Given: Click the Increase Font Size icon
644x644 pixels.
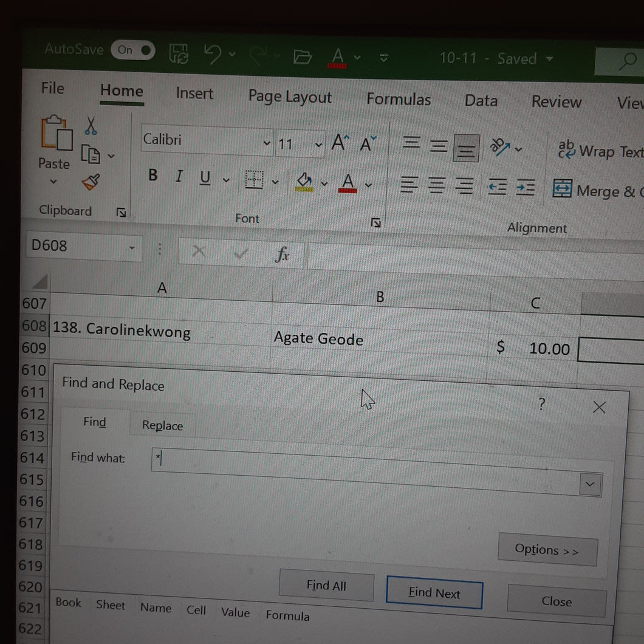Looking at the screenshot, I should click(x=340, y=143).
